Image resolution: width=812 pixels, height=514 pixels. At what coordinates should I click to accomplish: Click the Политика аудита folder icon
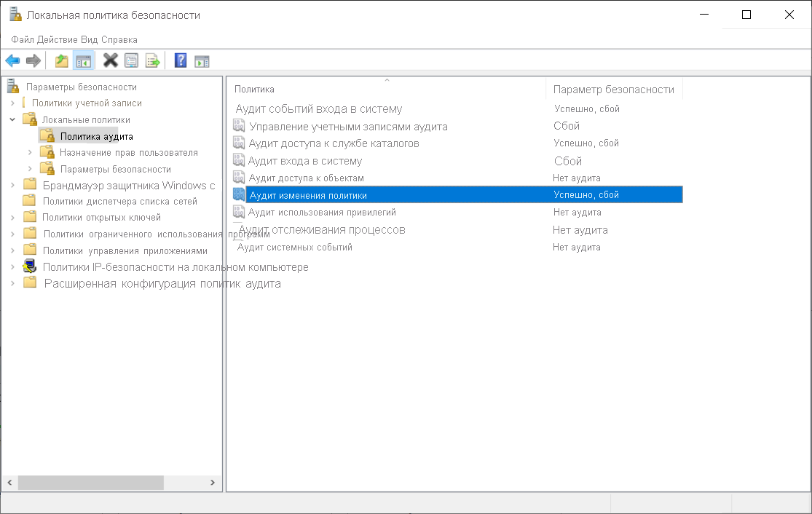[47, 136]
